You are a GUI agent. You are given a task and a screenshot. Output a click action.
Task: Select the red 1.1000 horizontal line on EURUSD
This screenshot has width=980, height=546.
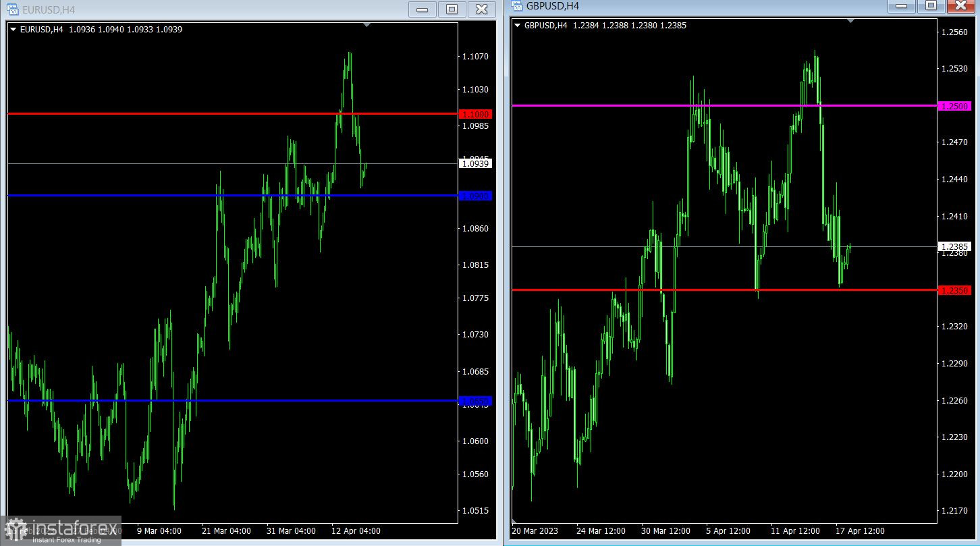click(x=232, y=113)
